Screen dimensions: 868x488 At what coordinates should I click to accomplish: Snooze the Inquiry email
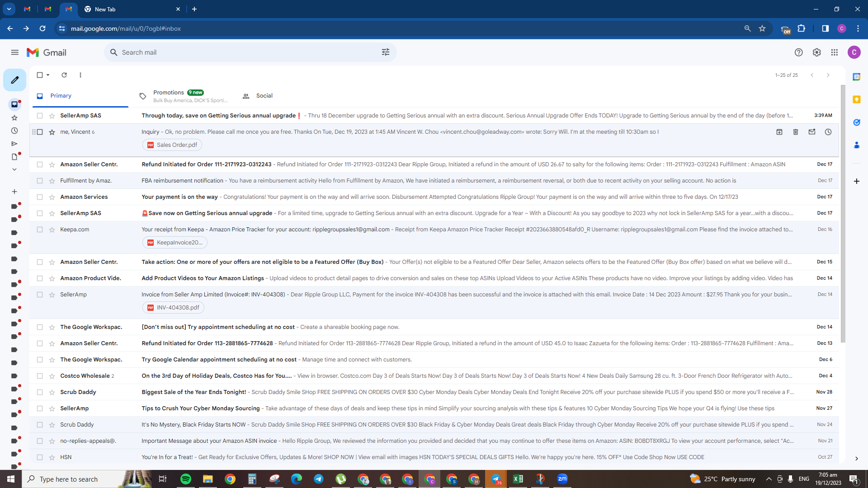pos(828,132)
